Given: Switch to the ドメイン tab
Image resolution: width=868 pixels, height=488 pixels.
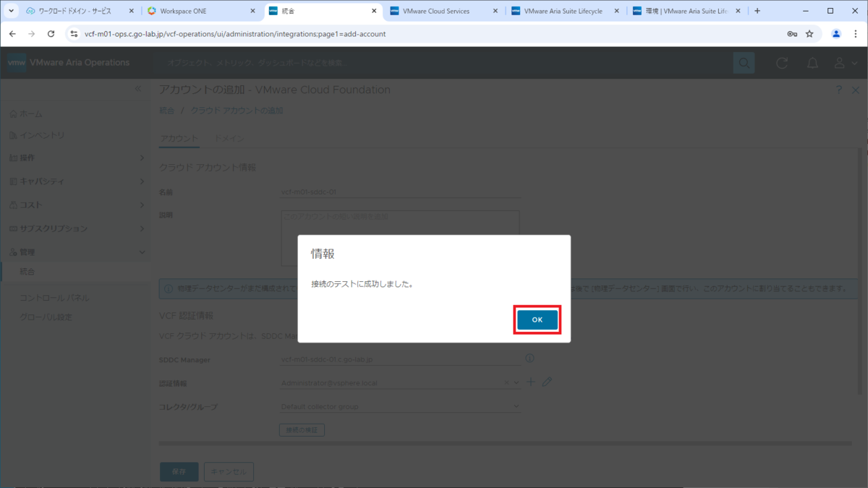Looking at the screenshot, I should coord(229,138).
